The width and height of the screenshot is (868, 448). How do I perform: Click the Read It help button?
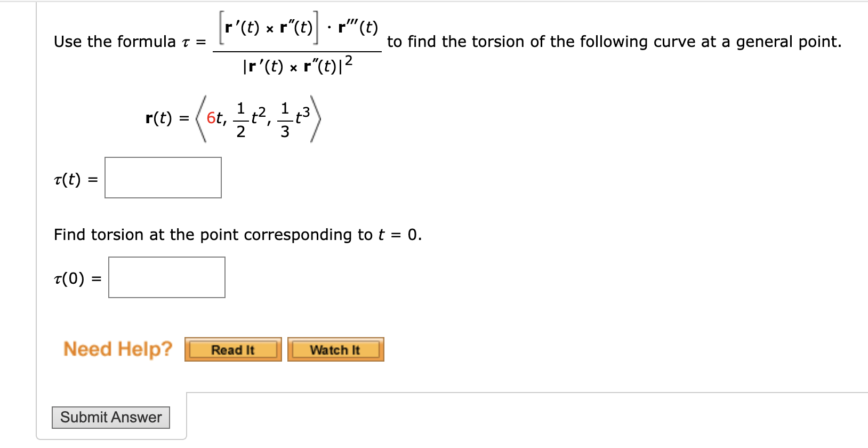[x=232, y=350]
